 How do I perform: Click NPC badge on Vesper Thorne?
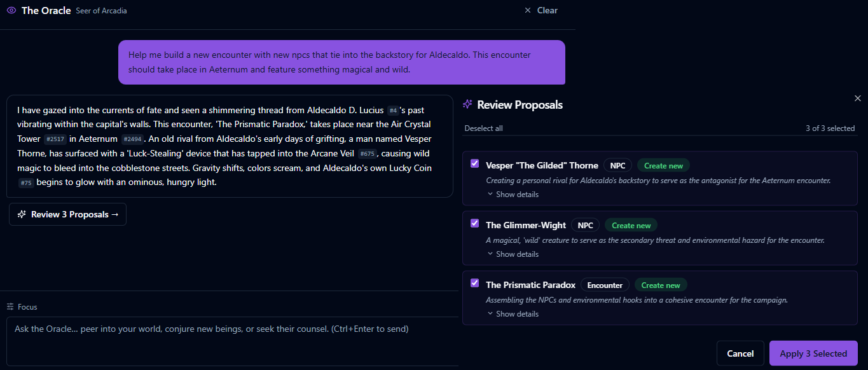617,165
